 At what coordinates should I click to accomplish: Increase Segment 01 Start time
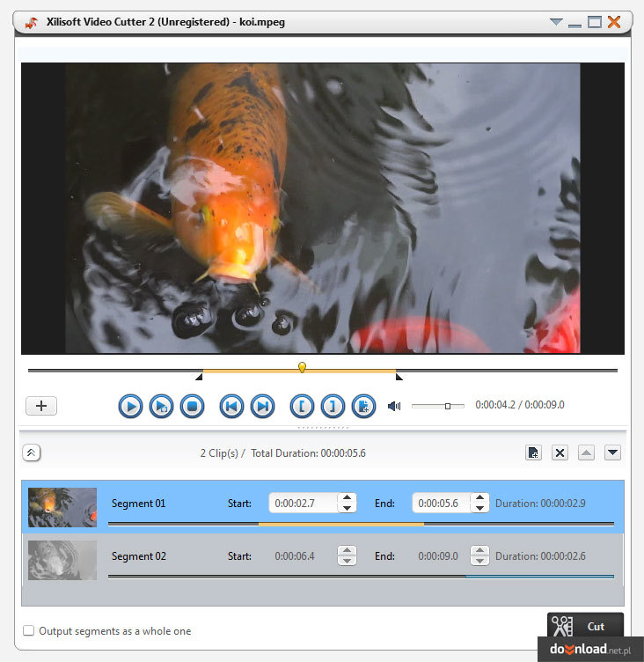[x=347, y=497]
